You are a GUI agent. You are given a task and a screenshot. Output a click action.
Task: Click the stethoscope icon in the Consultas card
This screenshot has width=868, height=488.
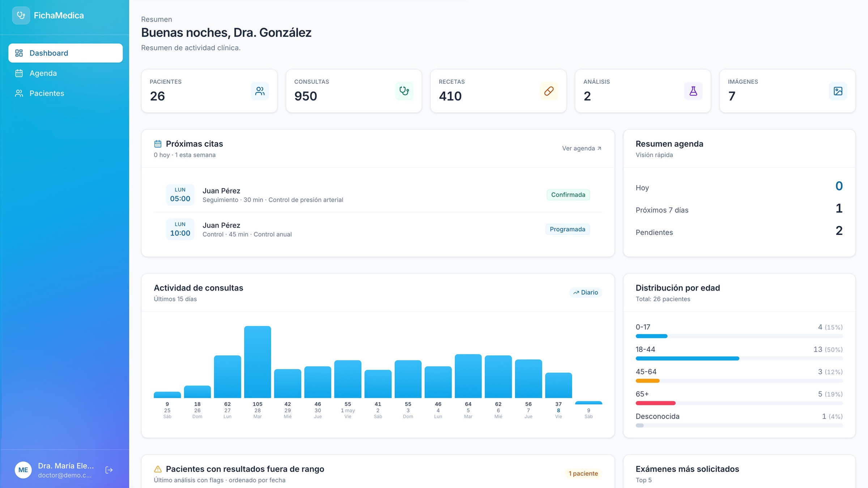[404, 91]
